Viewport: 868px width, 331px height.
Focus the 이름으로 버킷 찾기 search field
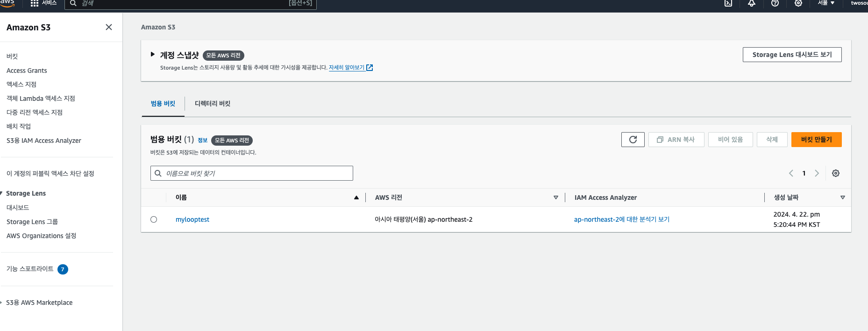tap(252, 173)
